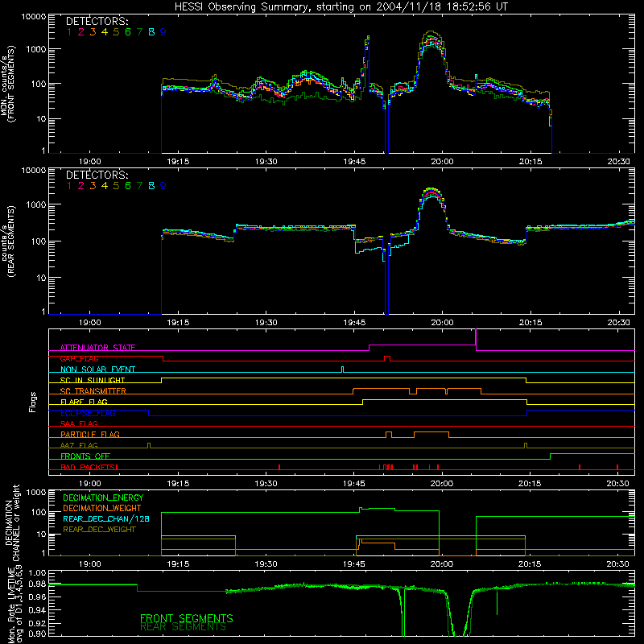
Task: Click orange detector 3 in front segments legend
Action: pos(93,32)
